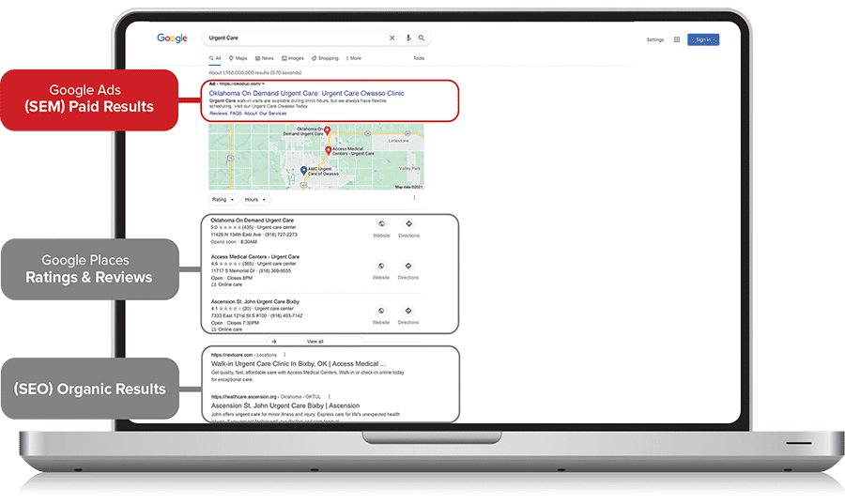Viewport: 845px width, 504px height.
Task: Click the View all places button
Action: [x=315, y=342]
